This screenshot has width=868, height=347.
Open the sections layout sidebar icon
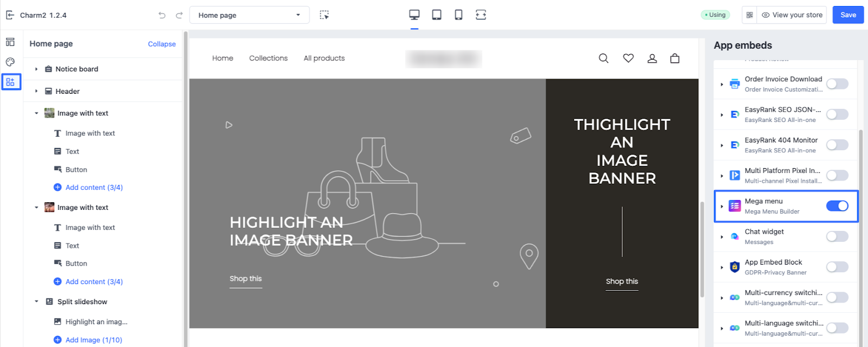point(10,42)
